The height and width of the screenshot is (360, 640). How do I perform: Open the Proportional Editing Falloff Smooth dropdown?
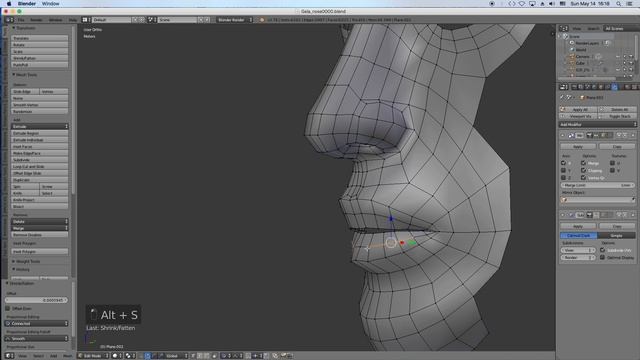[x=36, y=338]
